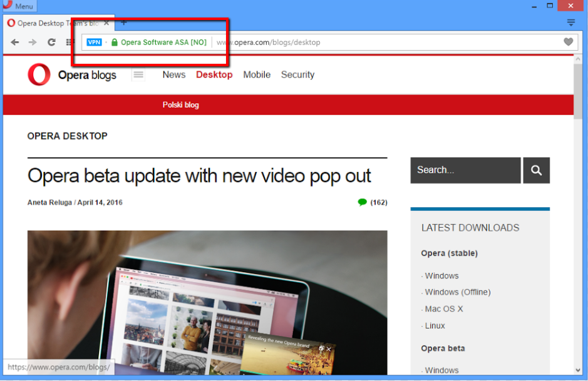Click the article hero image

[207, 303]
